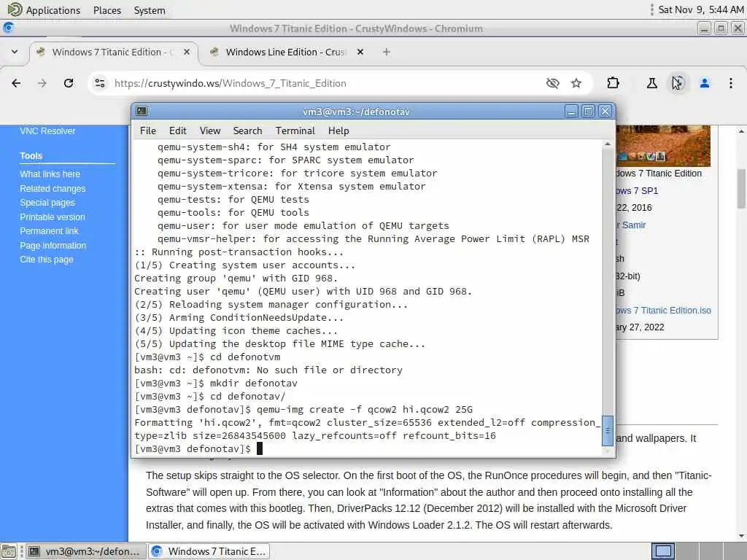The width and height of the screenshot is (747, 560).
Task: Download Windows 7 Titanic Edition.iso link
Action: coord(664,311)
